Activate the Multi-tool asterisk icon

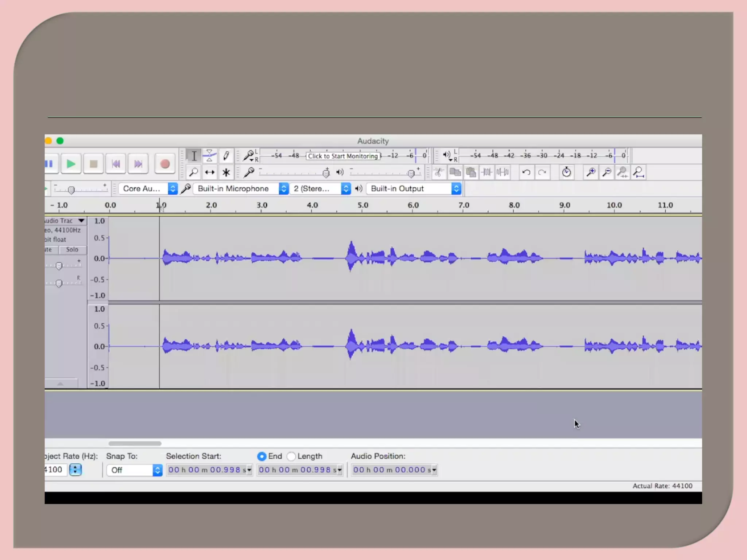click(226, 172)
